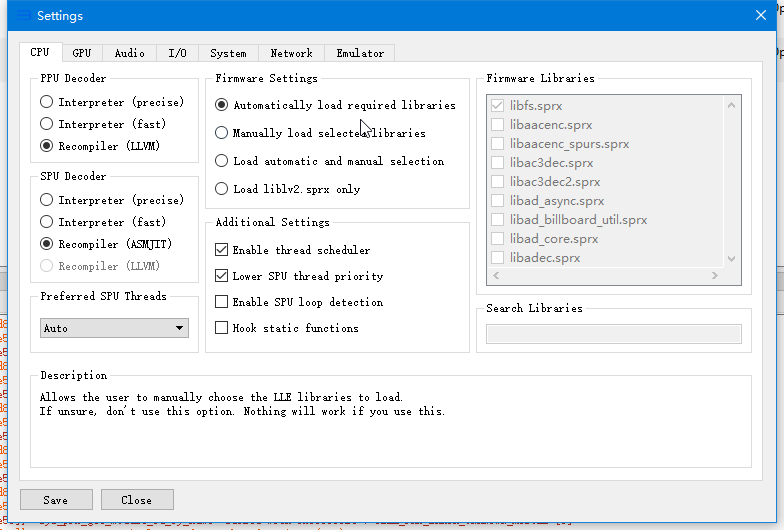Switch to the Emulator tab
Image resolution: width=784 pixels, height=530 pixels.
[x=360, y=53]
